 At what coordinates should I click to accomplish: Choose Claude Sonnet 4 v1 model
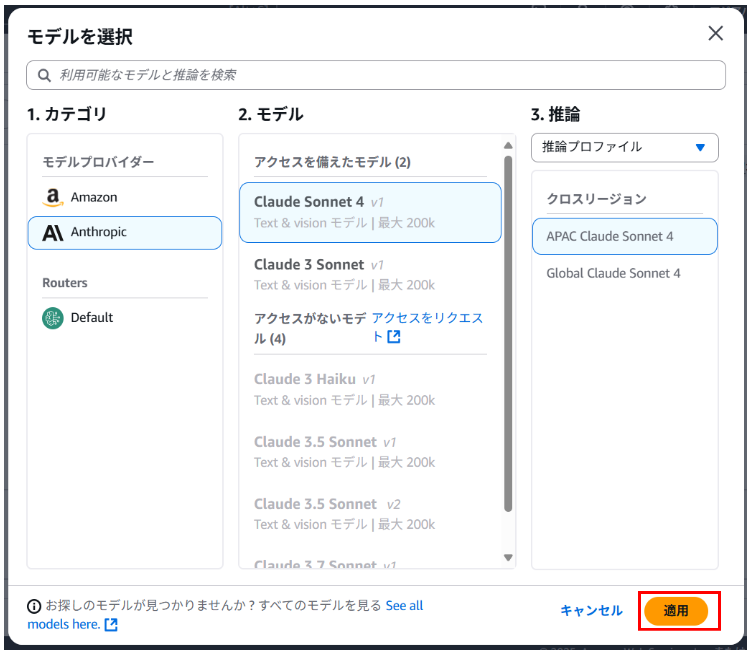[x=370, y=212]
